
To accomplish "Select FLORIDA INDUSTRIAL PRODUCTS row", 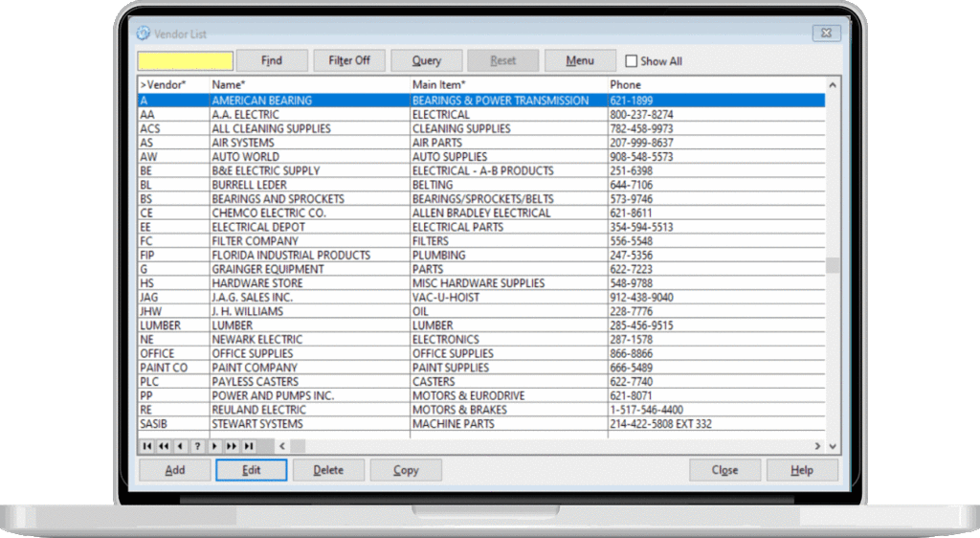I will coord(481,255).
